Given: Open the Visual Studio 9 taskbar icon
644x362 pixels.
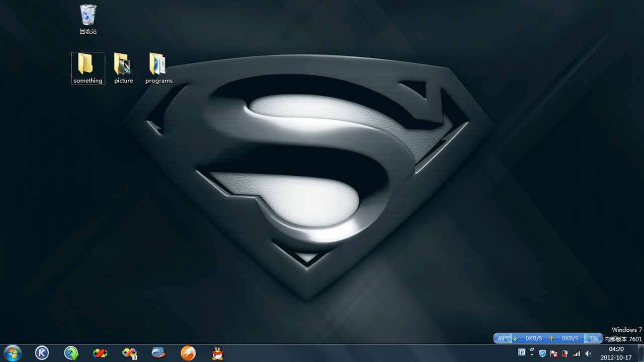Looking at the screenshot, I should coord(130,353).
